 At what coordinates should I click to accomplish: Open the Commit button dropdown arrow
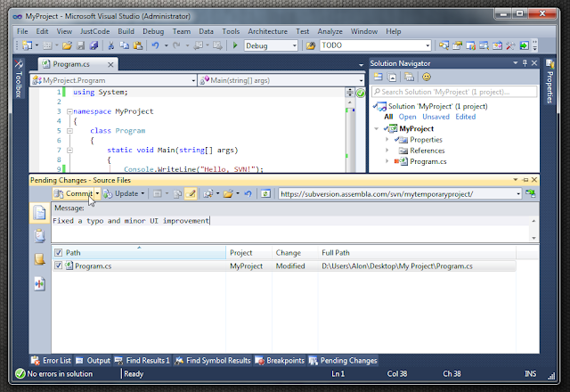coord(97,194)
